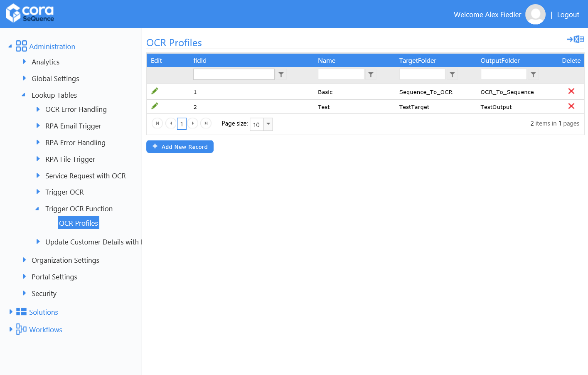The width and height of the screenshot is (588, 375).
Task: Click the Solutions icon in sidebar
Action: pos(21,312)
